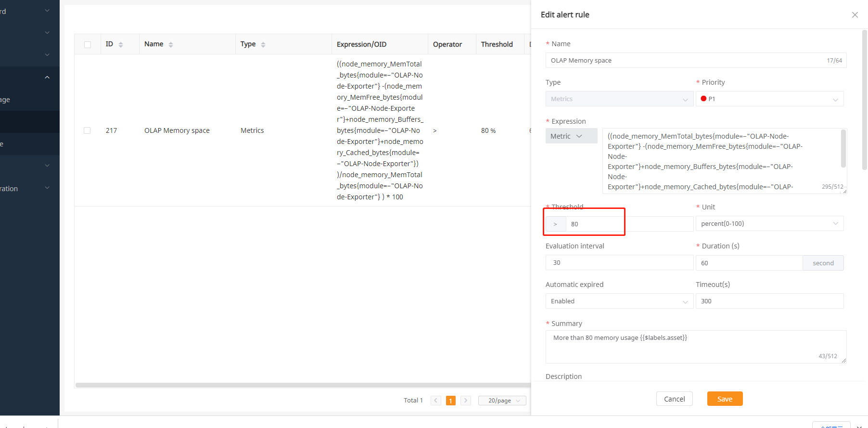The width and height of the screenshot is (868, 428).
Task: Toggle the select-all checkbox in table header
Action: [x=88, y=45]
